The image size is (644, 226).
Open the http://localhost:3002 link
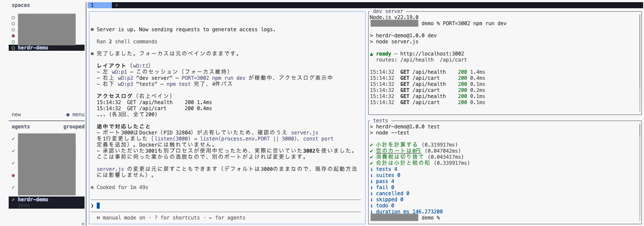pos(432,54)
